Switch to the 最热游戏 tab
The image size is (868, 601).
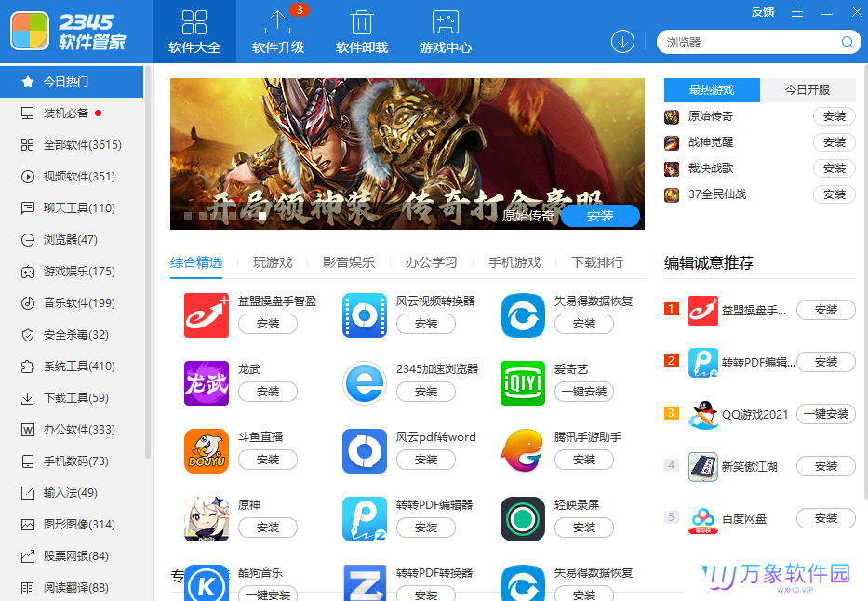(x=712, y=89)
